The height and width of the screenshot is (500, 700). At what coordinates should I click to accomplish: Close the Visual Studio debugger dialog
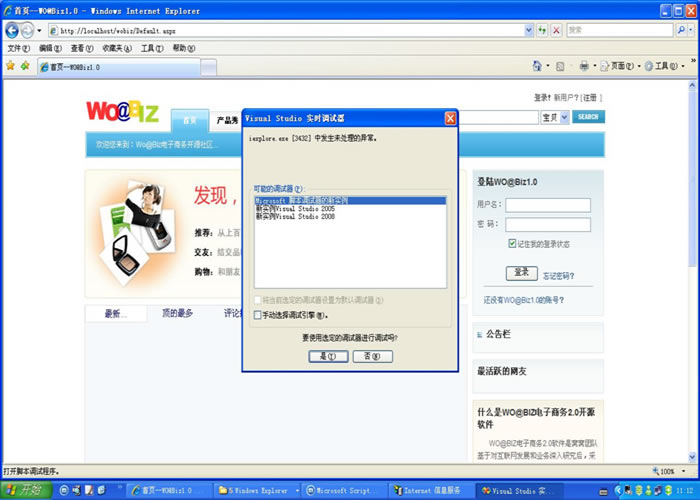click(450, 118)
